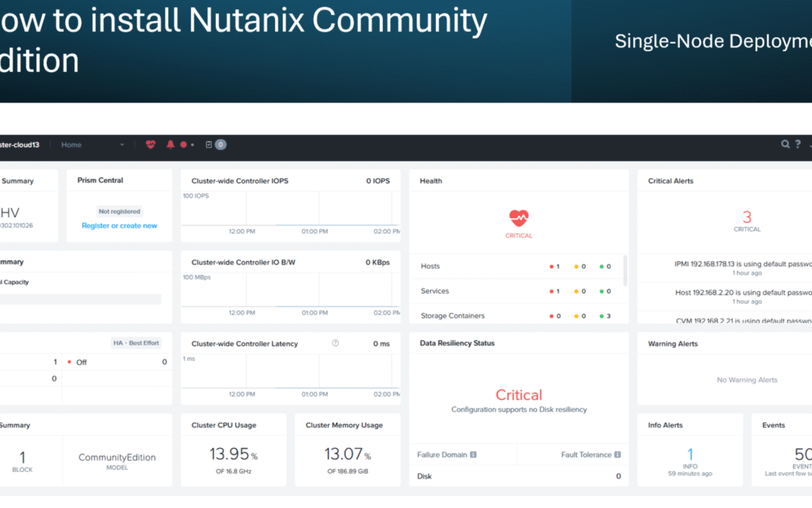Click the 1 BLOCK count
812x508 pixels.
pyautogui.click(x=23, y=461)
